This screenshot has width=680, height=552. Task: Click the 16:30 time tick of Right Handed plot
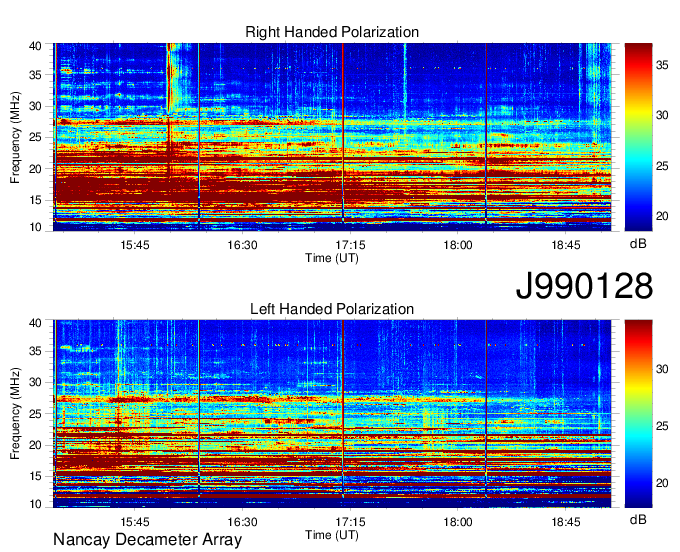tap(242, 245)
